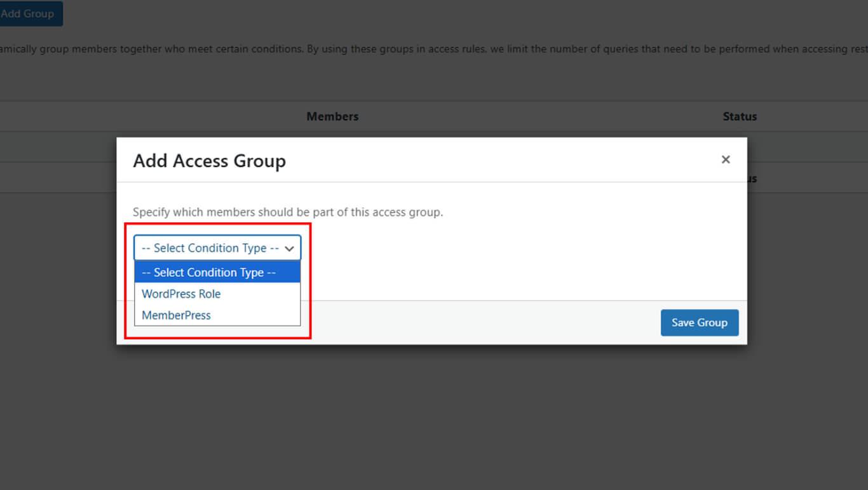Click the dialog footer left of Save Group
Screen dimensions: 868x490
pyautogui.click(x=483, y=323)
